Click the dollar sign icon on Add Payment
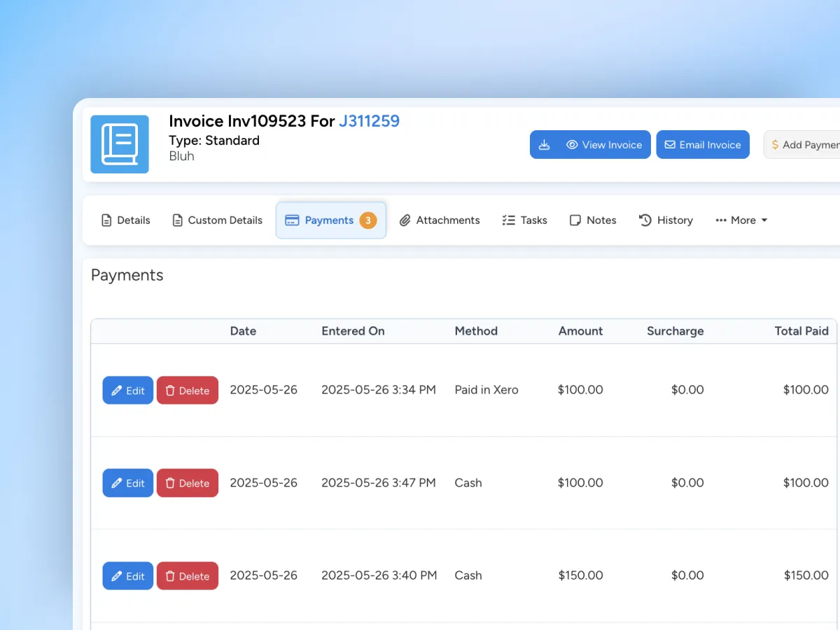 pos(775,145)
